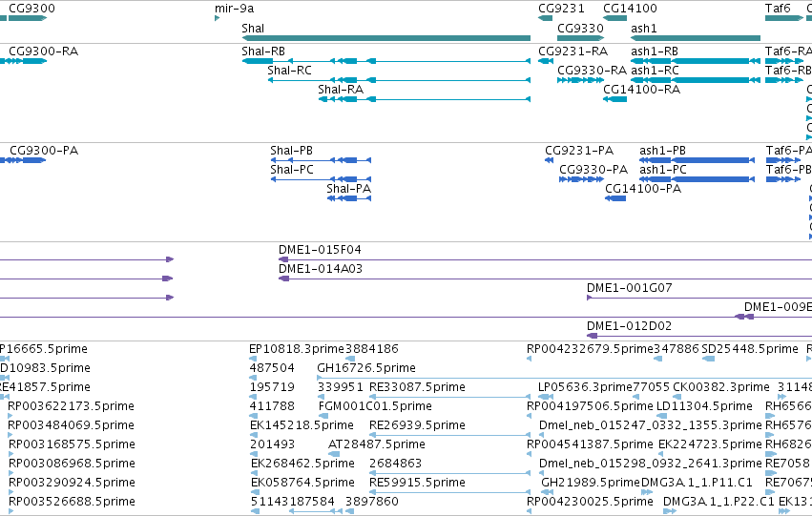812x516 pixels.
Task: Open the CG9231-PA protein label
Action: coord(579,151)
